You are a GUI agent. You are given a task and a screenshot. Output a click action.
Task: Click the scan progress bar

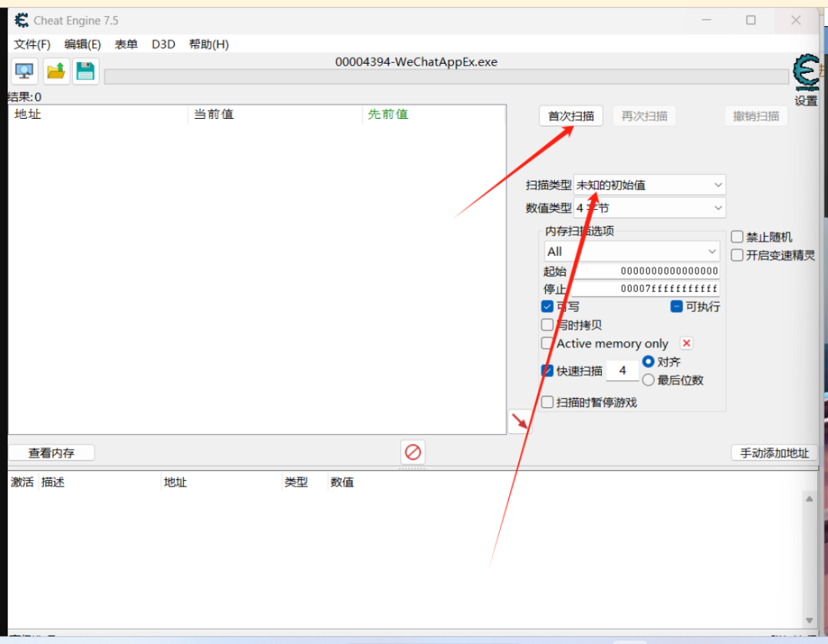click(446, 77)
